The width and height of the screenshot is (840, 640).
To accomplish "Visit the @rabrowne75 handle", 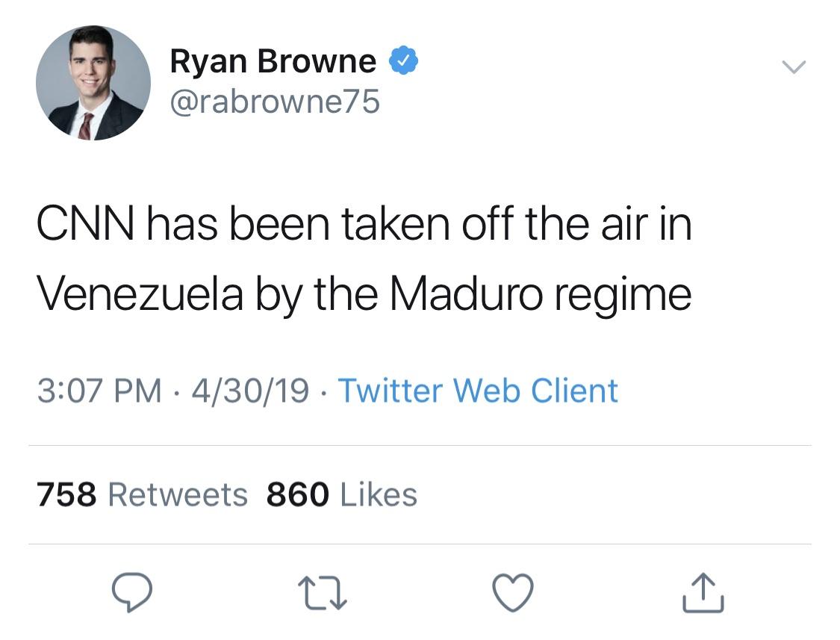I will (x=275, y=102).
